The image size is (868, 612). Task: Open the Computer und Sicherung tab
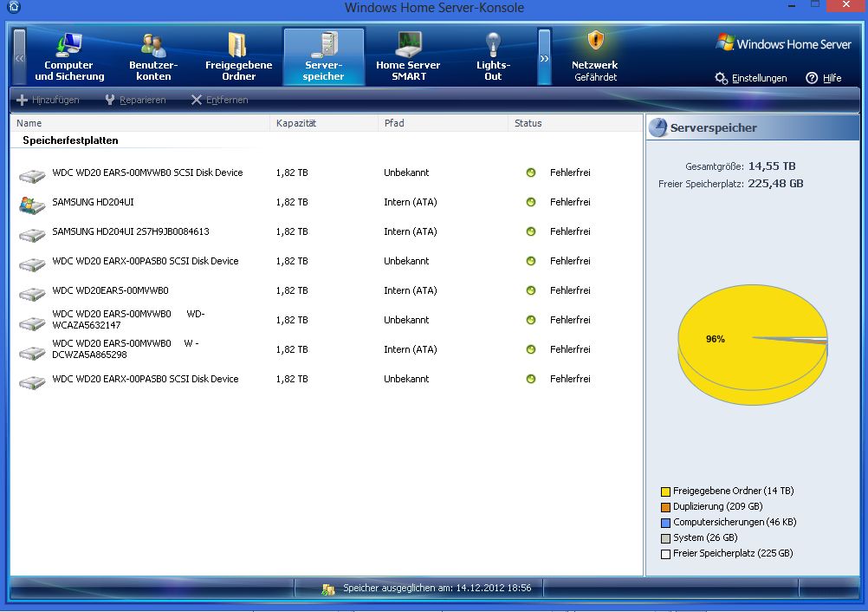coord(69,57)
